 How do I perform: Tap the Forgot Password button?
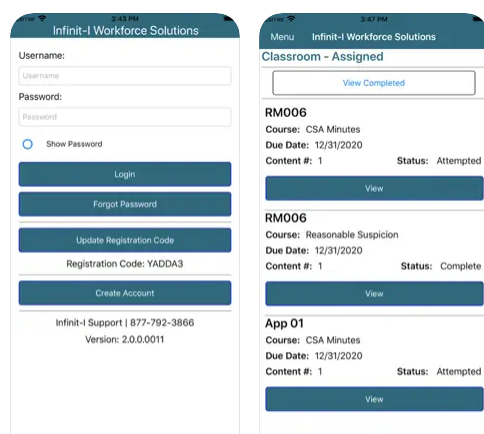tap(125, 204)
